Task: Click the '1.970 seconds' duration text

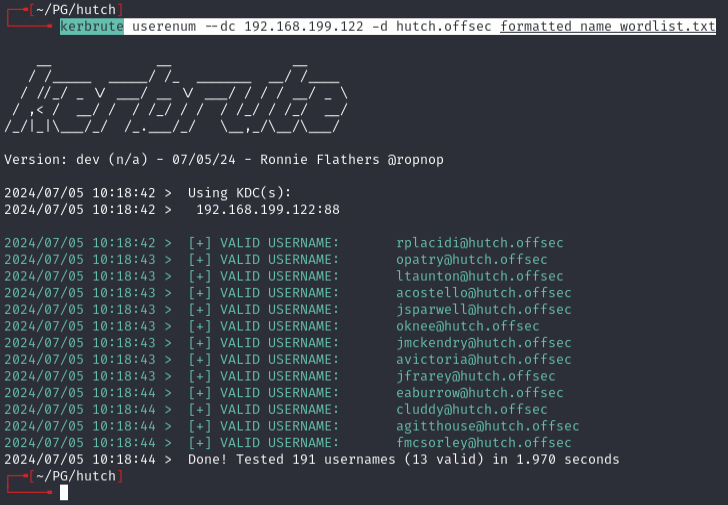Action: pyautogui.click(x=568, y=460)
